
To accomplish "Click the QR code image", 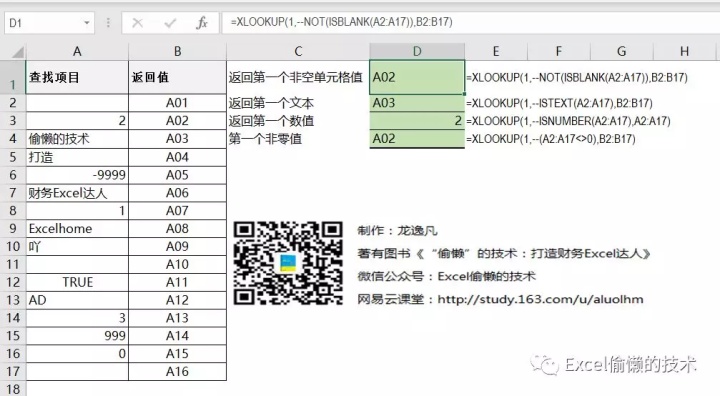I will coord(288,263).
